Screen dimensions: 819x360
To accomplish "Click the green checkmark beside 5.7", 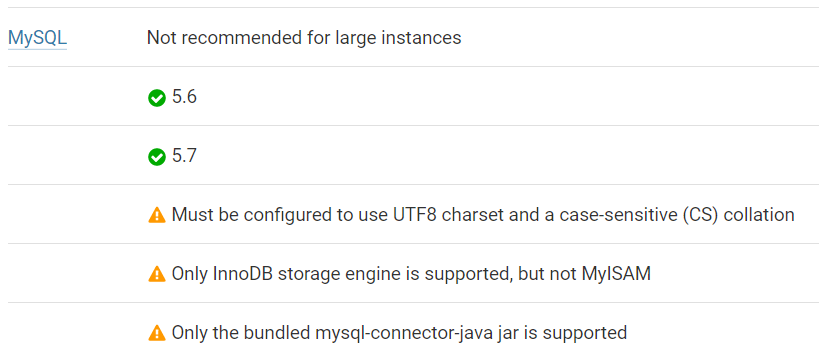I will (x=157, y=157).
